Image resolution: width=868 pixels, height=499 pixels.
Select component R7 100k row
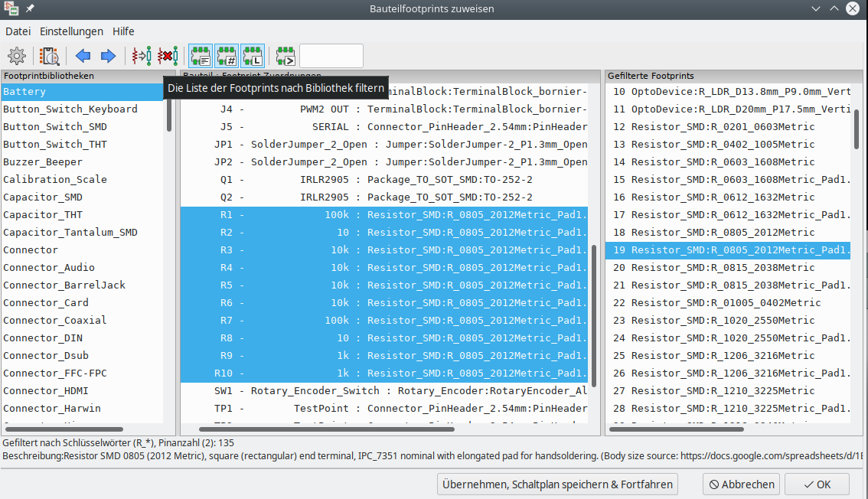[x=384, y=321]
